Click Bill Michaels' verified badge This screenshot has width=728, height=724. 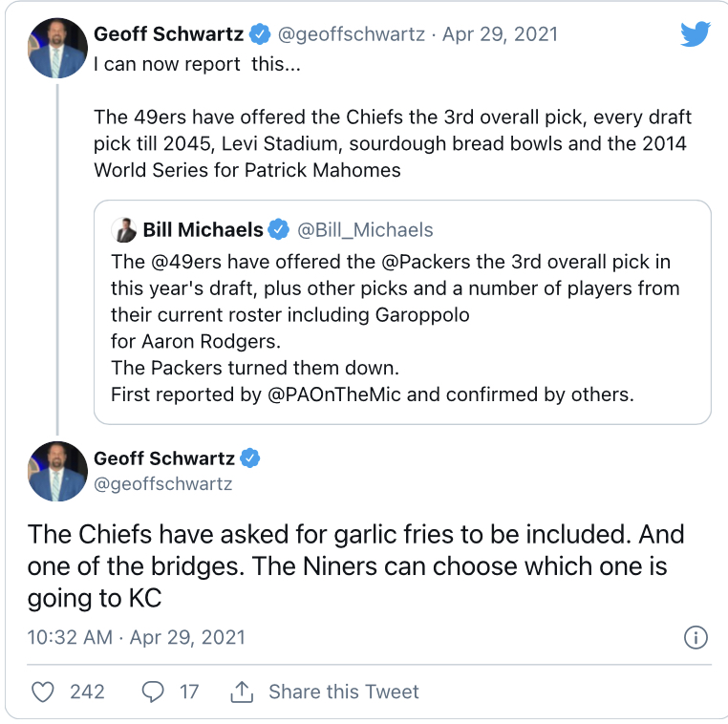coord(278,229)
